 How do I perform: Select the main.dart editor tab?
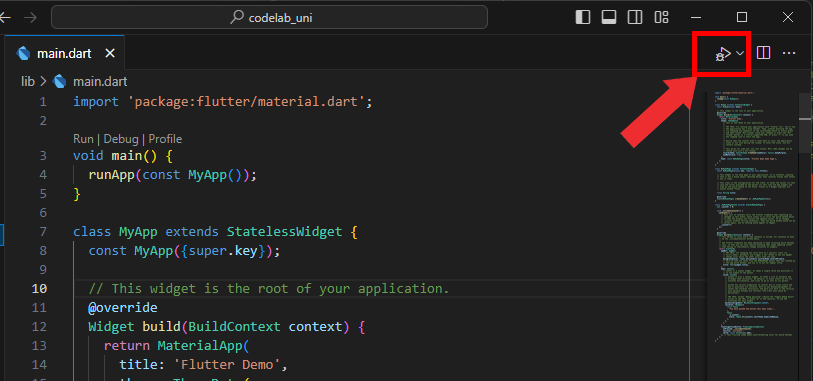click(x=64, y=53)
